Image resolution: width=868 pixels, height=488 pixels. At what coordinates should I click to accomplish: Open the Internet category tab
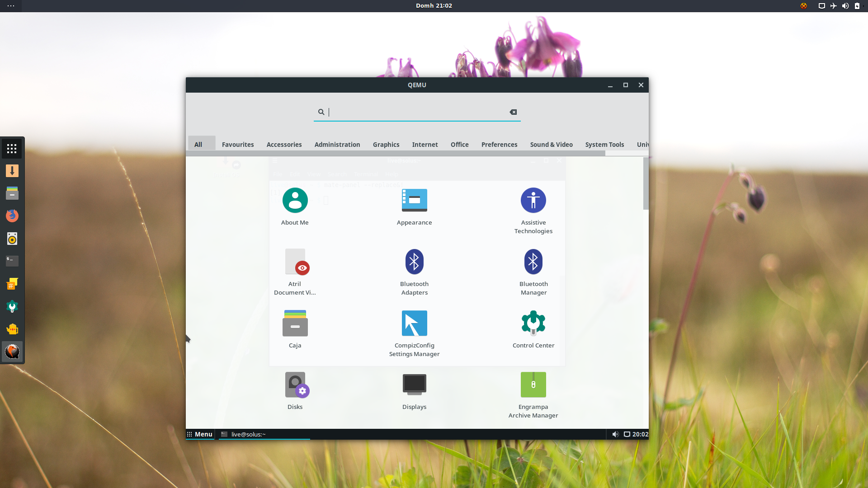(x=425, y=145)
